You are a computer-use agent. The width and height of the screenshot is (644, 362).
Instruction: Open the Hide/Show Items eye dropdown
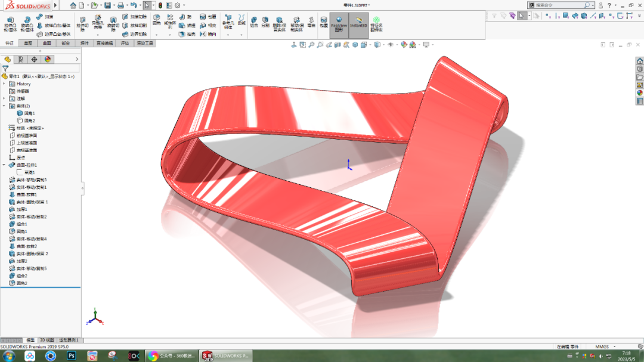[391, 45]
